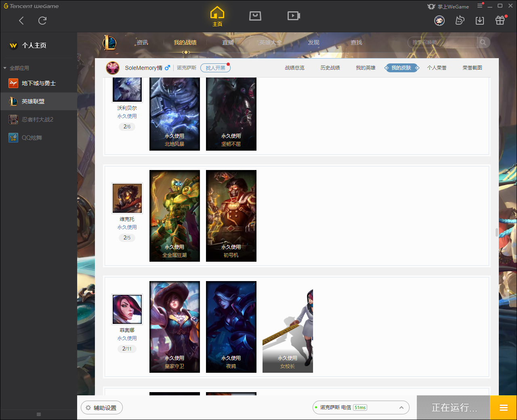View the 坚韧不屈 skin card

coord(231,114)
